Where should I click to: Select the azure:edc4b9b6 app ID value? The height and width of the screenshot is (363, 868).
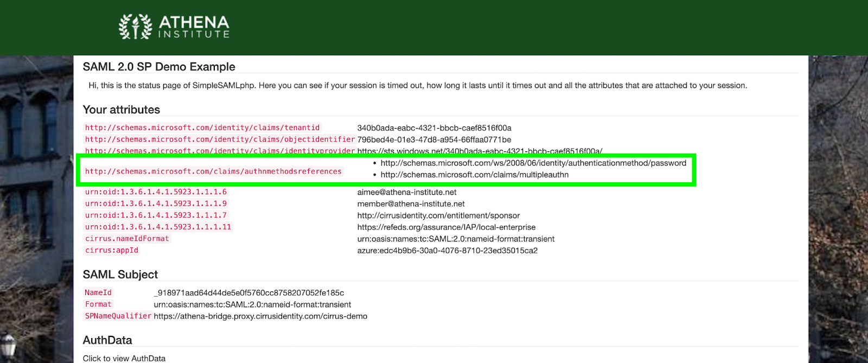click(447, 251)
